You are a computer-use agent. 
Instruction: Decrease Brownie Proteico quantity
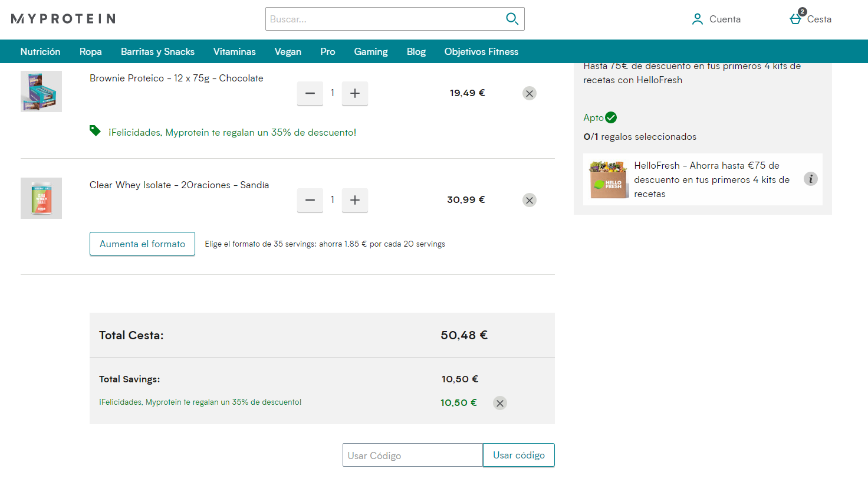point(310,93)
